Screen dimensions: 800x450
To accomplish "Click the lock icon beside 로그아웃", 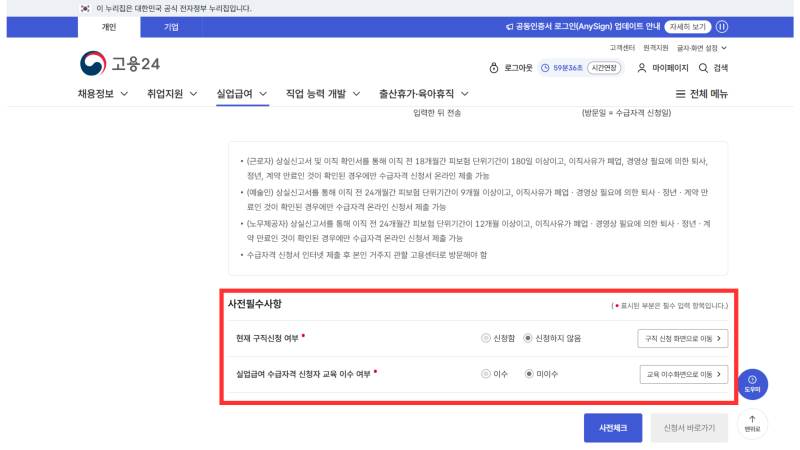I will click(493, 68).
